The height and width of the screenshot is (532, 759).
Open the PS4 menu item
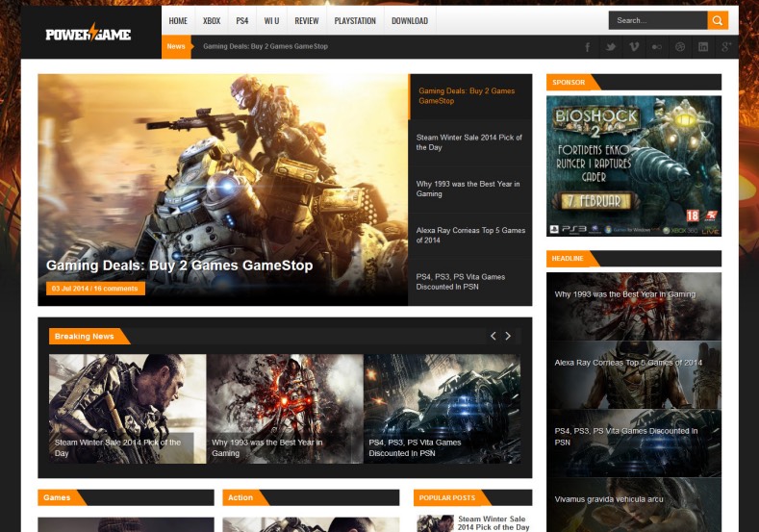click(242, 21)
